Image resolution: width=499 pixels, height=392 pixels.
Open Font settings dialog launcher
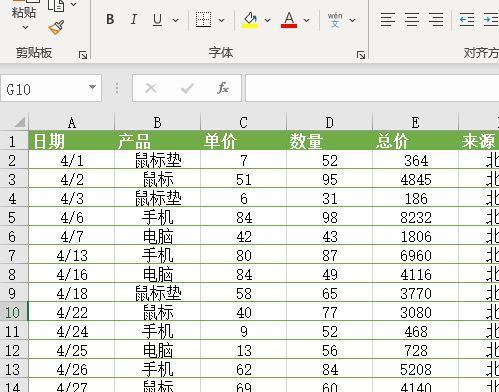click(361, 55)
